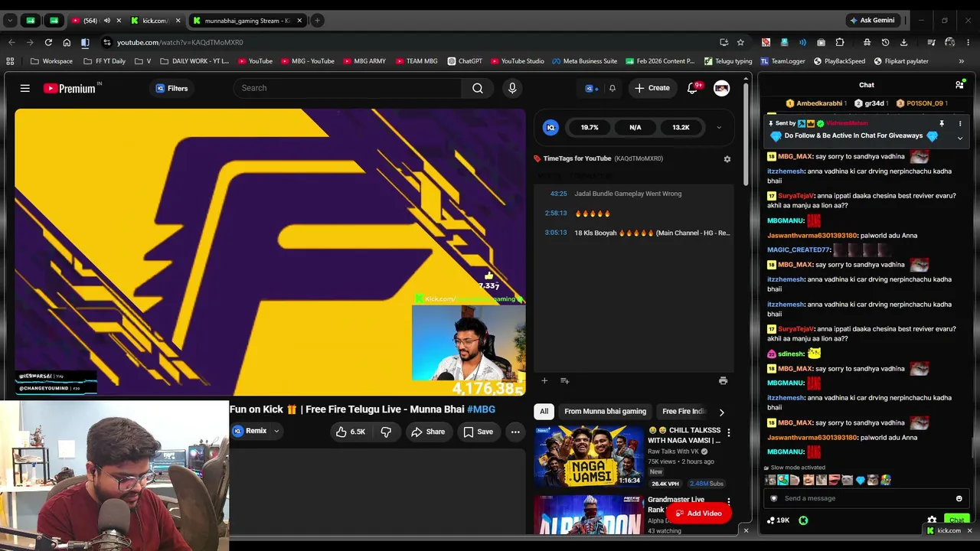Open browser downloads icon
The image size is (980, 551).
(x=903, y=42)
